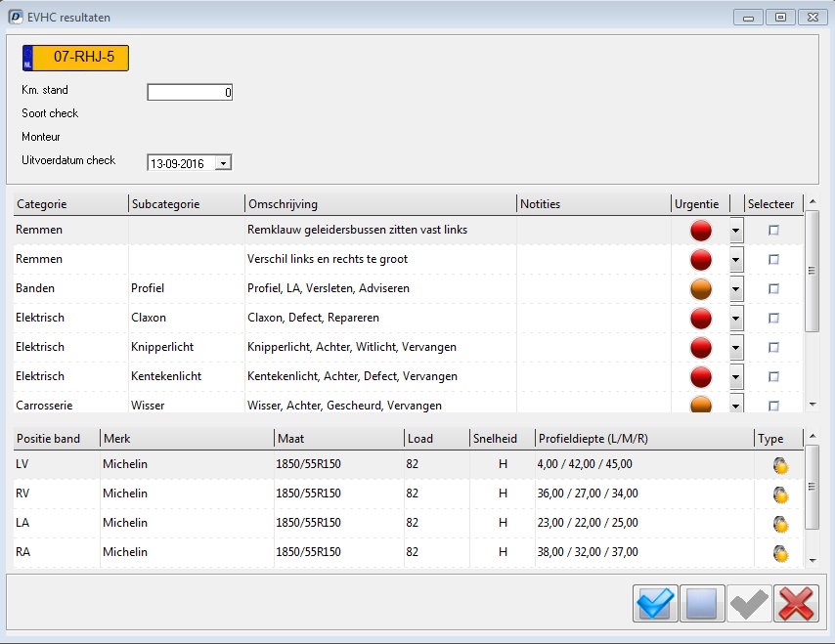Click the Type column header
Viewport: 835px width, 644px height.
[778, 439]
